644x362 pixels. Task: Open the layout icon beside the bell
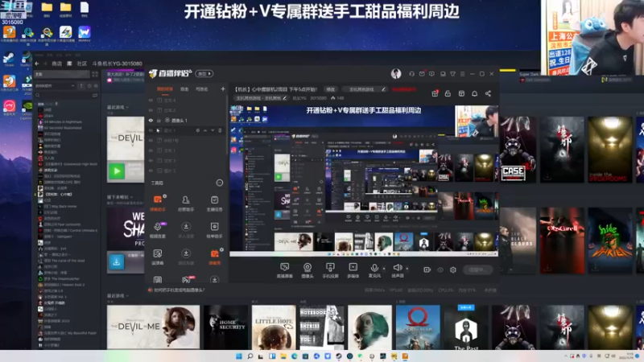(461, 93)
